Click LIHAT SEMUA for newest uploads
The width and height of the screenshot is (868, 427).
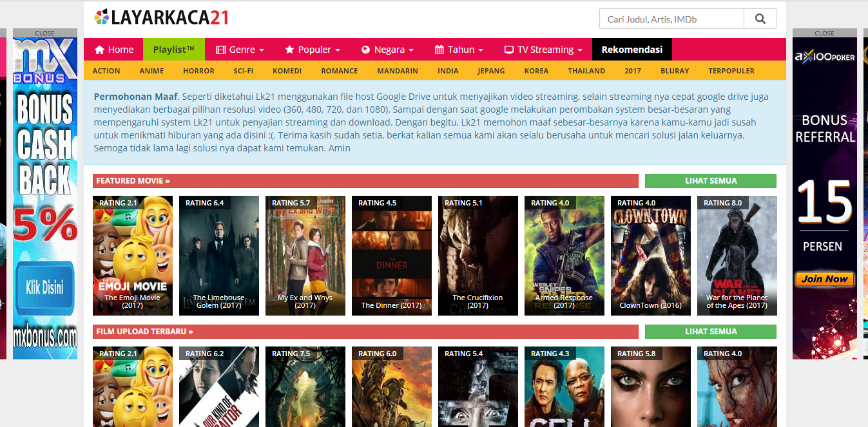(711, 332)
